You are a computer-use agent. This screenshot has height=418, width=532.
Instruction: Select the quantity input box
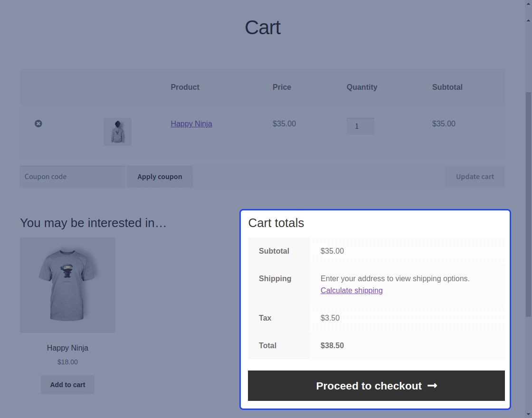pos(360,126)
